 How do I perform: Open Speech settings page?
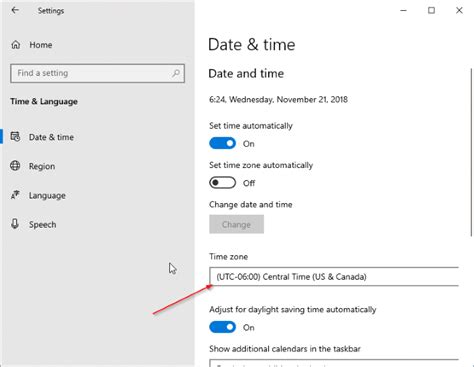pyautogui.click(x=42, y=224)
